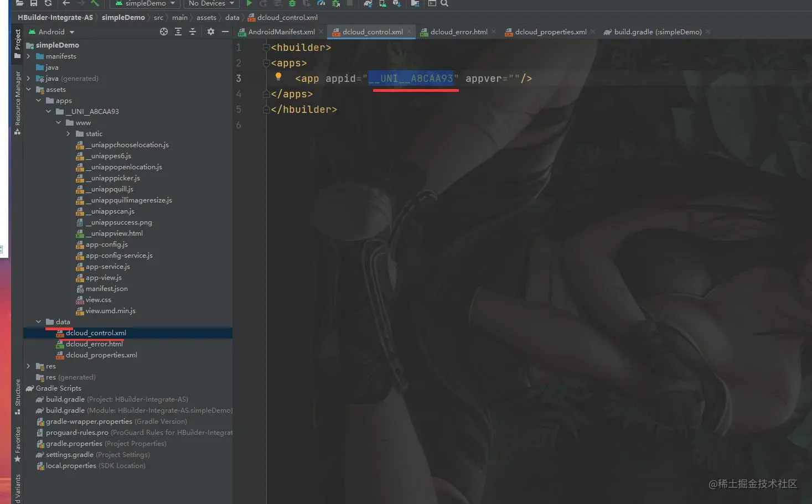The width and height of the screenshot is (812, 504).
Task: Click the locate-opened-file target icon
Action: [x=164, y=32]
